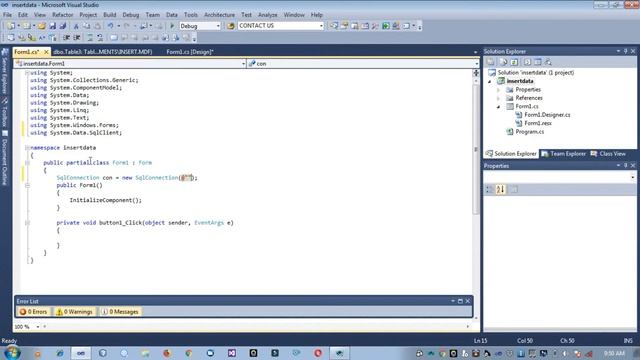Click the Solution Explorer Properties icon
Screen dimensions: 640x360
pos(491,62)
